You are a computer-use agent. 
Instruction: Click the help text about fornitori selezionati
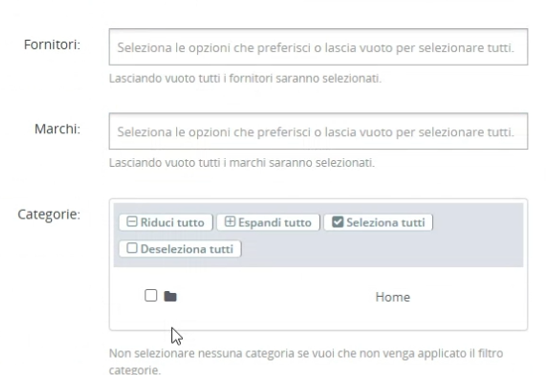245,78
